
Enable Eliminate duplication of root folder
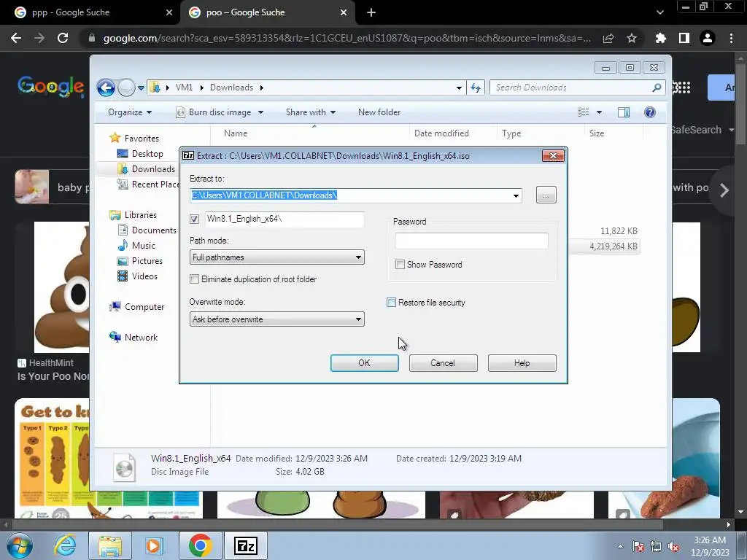pos(194,279)
